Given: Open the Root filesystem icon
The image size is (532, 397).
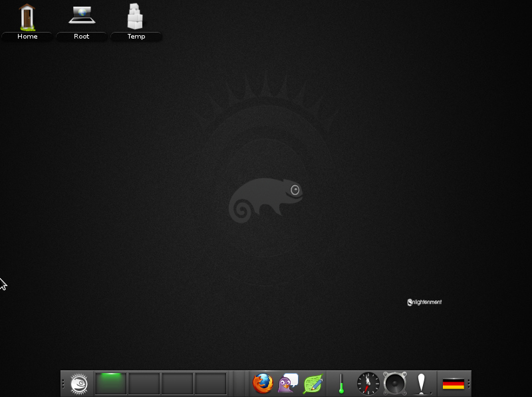Looking at the screenshot, I should click(81, 17).
